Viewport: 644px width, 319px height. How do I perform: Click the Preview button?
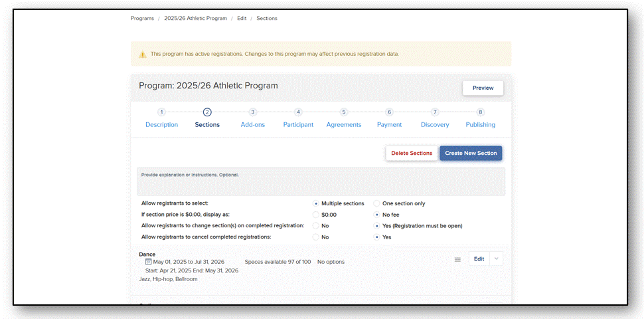pos(483,88)
